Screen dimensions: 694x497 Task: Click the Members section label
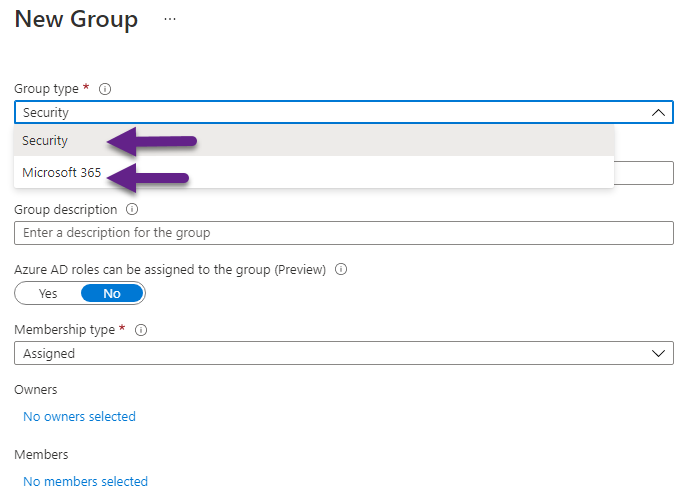(41, 455)
